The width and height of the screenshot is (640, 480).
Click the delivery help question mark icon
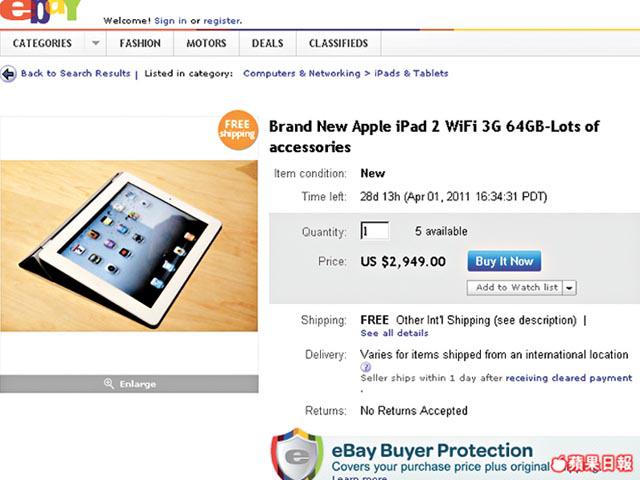tap(366, 367)
